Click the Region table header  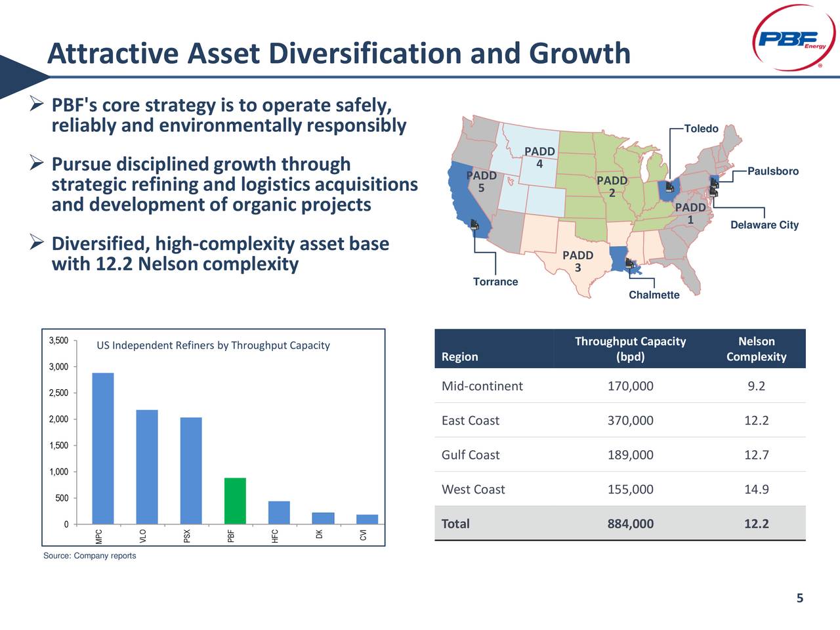[x=458, y=356]
